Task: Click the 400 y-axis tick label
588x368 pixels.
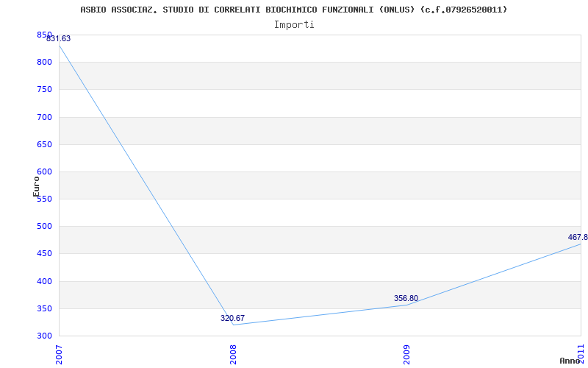Action: coord(44,281)
